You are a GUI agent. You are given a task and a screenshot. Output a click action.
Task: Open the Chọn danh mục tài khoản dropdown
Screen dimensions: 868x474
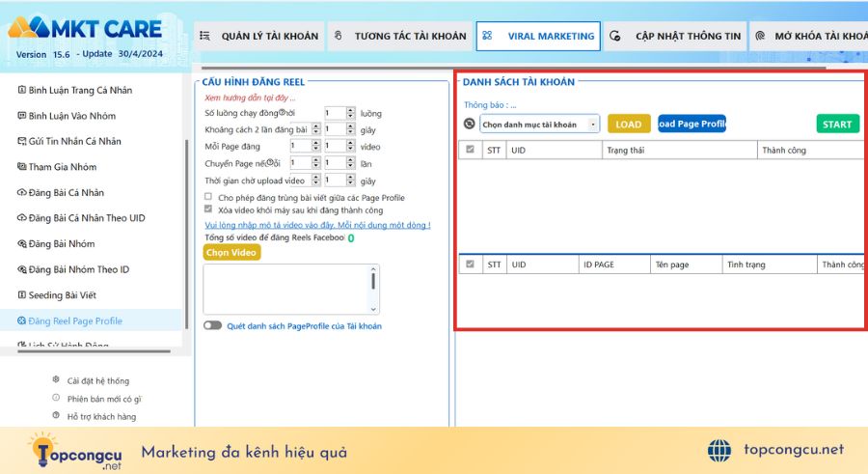tap(540, 125)
